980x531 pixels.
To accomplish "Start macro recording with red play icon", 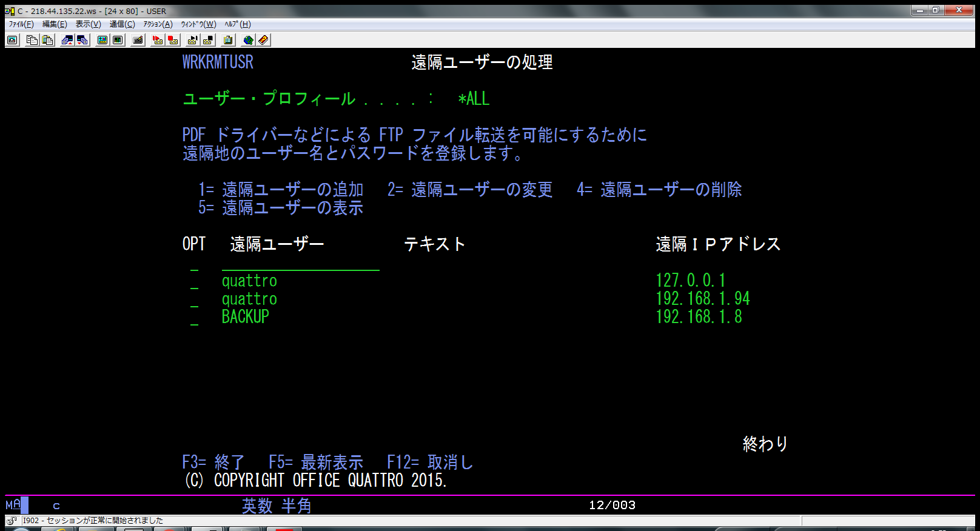I will (158, 40).
